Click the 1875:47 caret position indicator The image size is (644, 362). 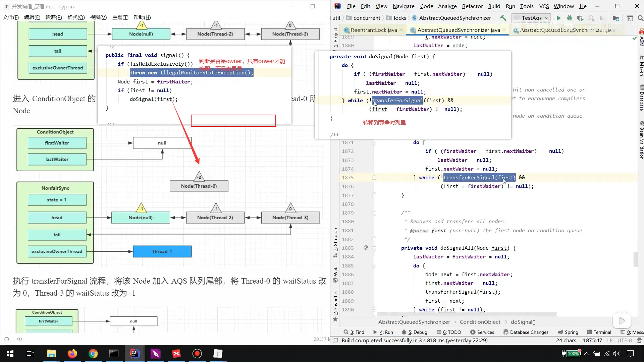tap(593, 341)
